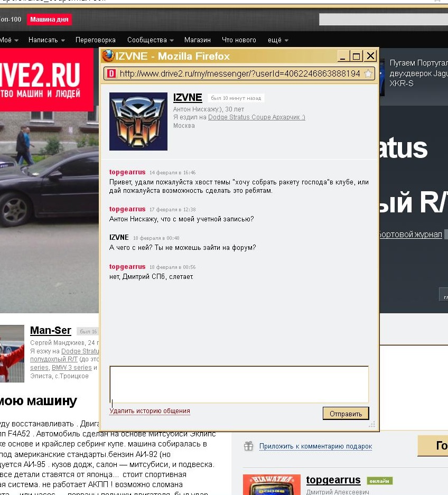Viewport: 448px width, 495px height.
Task: Expand the Написать dropdown menu
Action: 46,40
